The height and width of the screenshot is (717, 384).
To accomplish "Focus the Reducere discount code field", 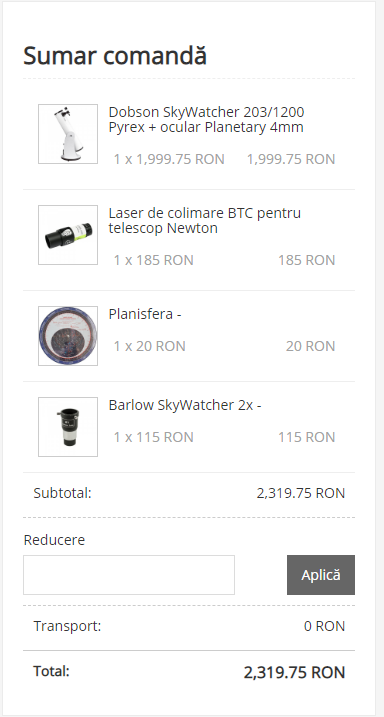I will [129, 575].
